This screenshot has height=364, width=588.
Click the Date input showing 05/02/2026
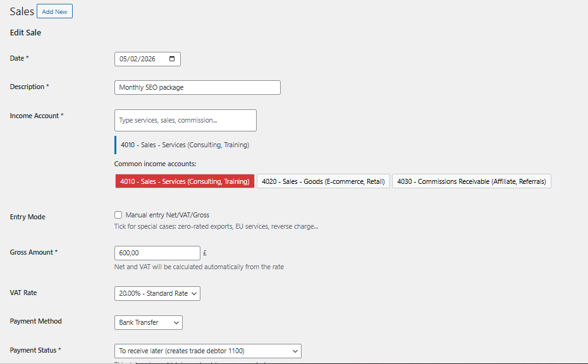click(x=142, y=58)
